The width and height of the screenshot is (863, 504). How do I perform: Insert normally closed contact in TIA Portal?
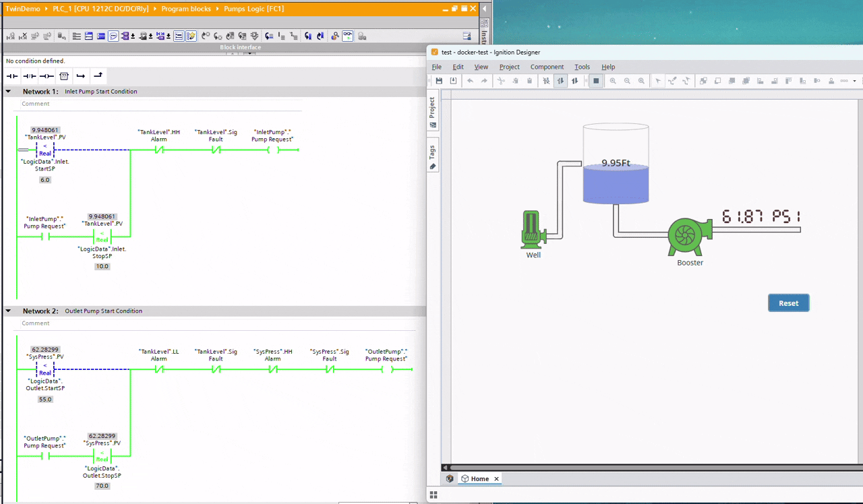point(30,76)
